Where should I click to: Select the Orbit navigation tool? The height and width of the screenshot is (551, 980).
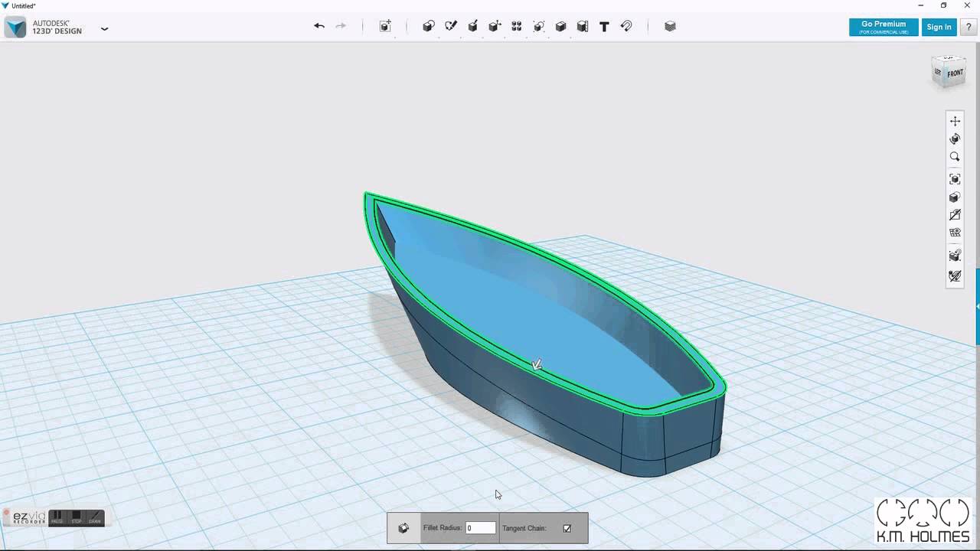coord(955,139)
